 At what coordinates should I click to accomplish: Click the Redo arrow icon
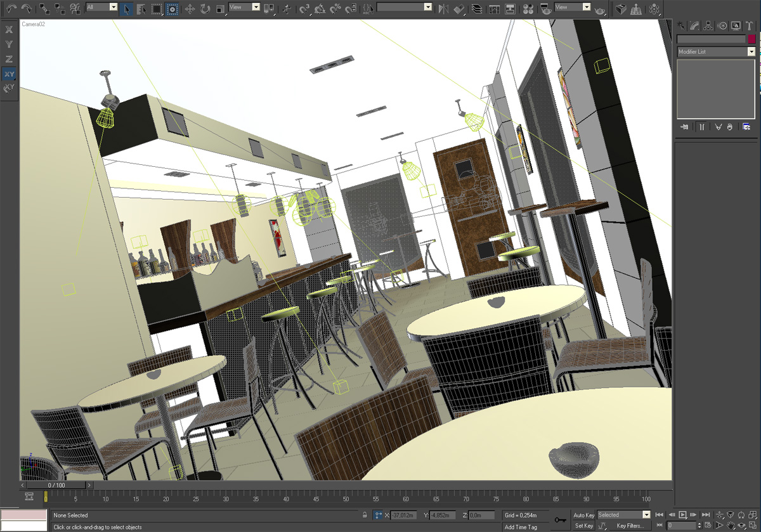coord(27,8)
